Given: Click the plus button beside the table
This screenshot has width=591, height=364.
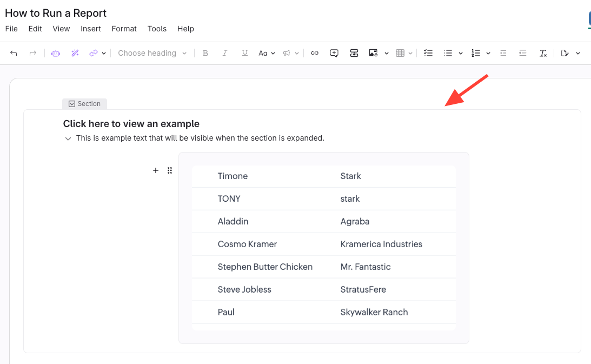Looking at the screenshot, I should pos(156,170).
